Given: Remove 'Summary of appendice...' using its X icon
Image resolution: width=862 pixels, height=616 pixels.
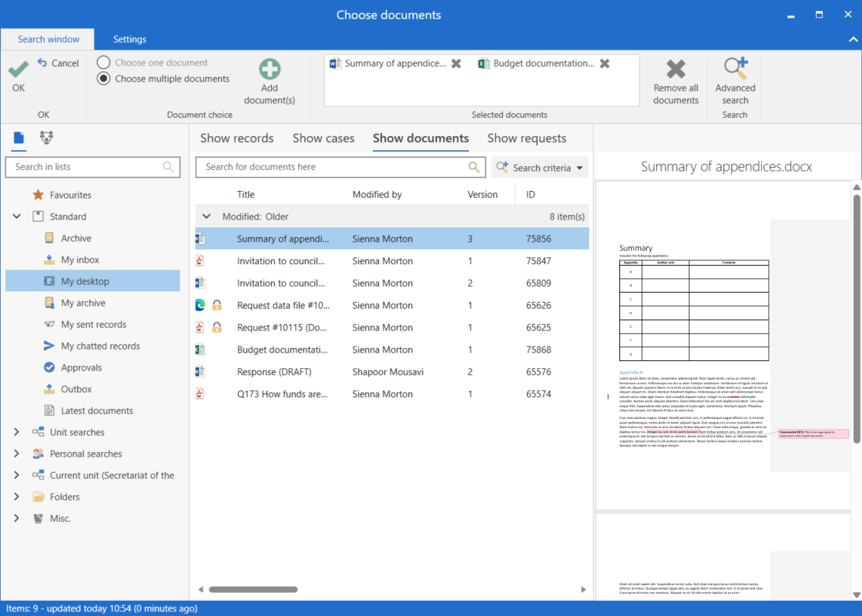Looking at the screenshot, I should [456, 64].
